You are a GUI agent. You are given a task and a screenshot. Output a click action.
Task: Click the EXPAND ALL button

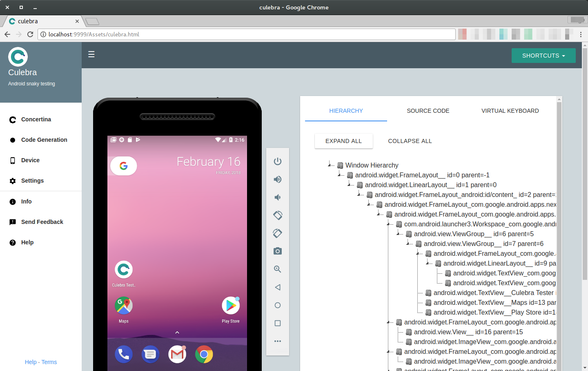pyautogui.click(x=343, y=141)
